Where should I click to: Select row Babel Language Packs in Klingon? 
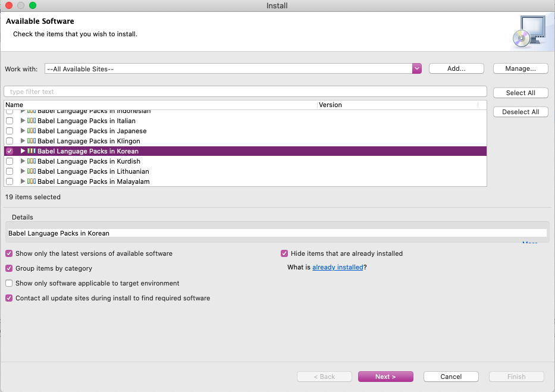(x=245, y=141)
